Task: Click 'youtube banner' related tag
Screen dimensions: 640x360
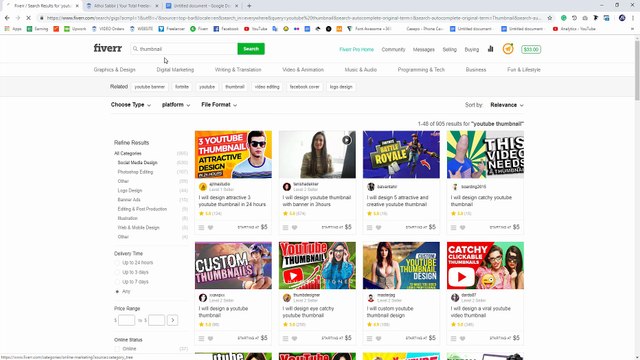Action: (x=150, y=87)
